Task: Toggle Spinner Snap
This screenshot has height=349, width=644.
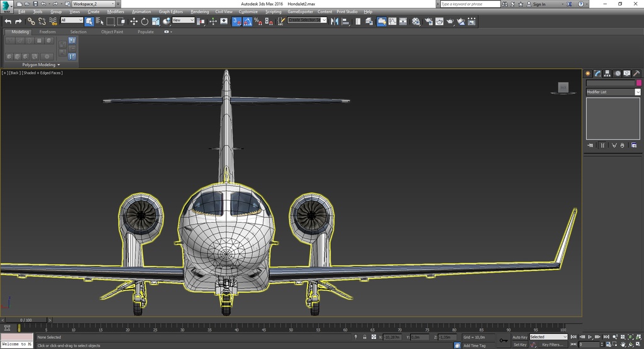Action: (269, 21)
